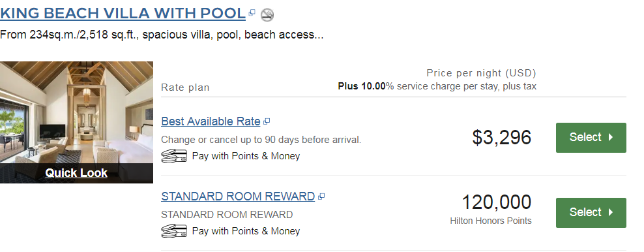
Task: Click the new-window icon beside the villa title
Action: [252, 13]
